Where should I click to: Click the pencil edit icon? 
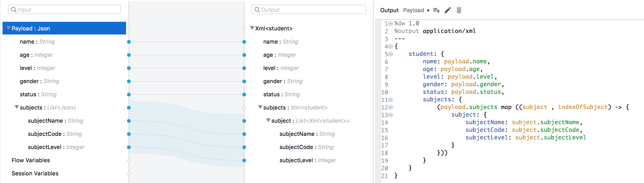(448, 10)
